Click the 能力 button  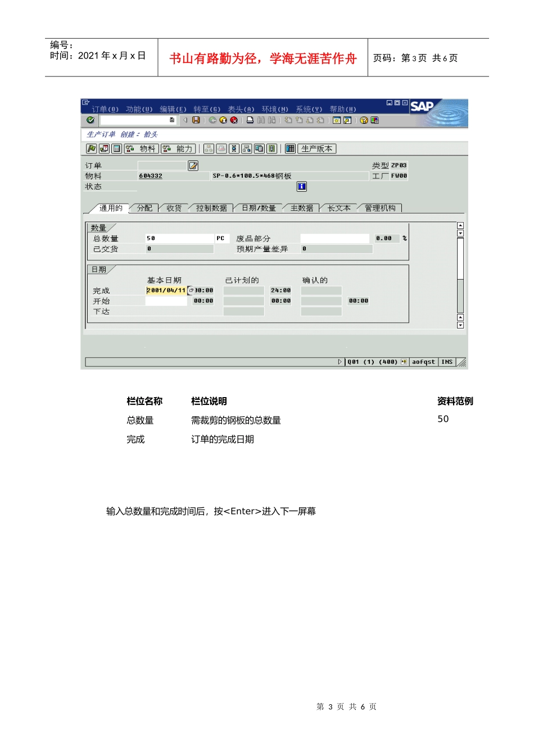(178, 148)
